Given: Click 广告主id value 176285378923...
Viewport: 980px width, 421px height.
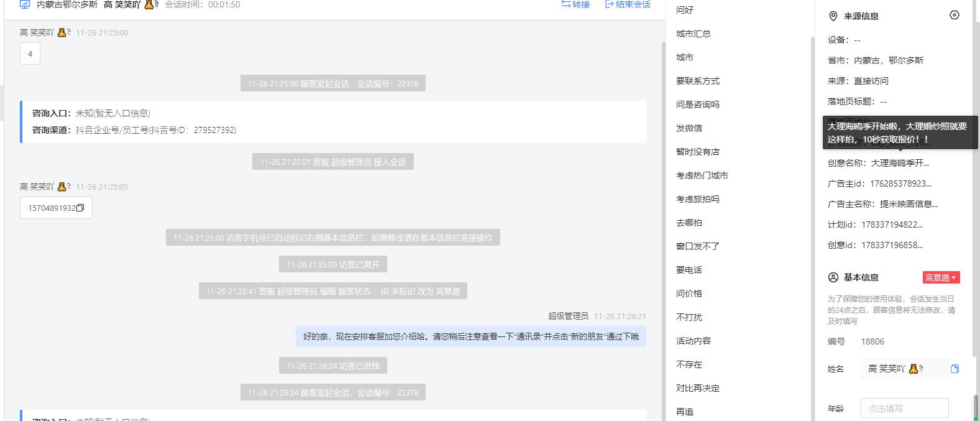Looking at the screenshot, I should 900,183.
